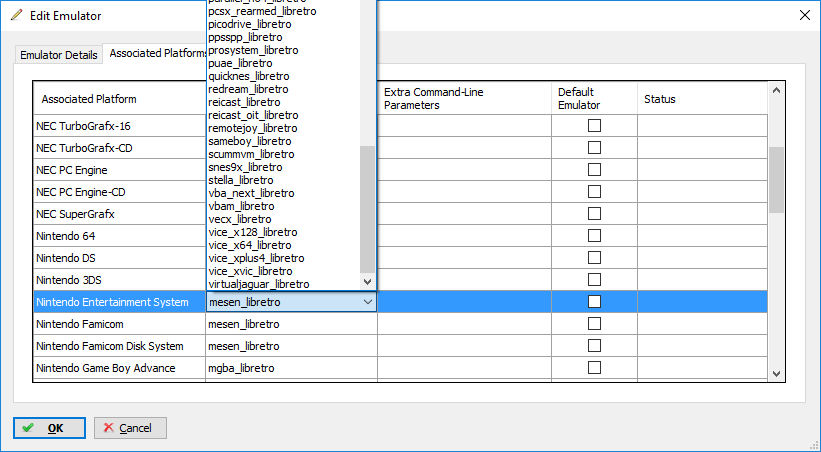
Task: Click the Edit Emulator pencil title icon
Action: (x=17, y=15)
